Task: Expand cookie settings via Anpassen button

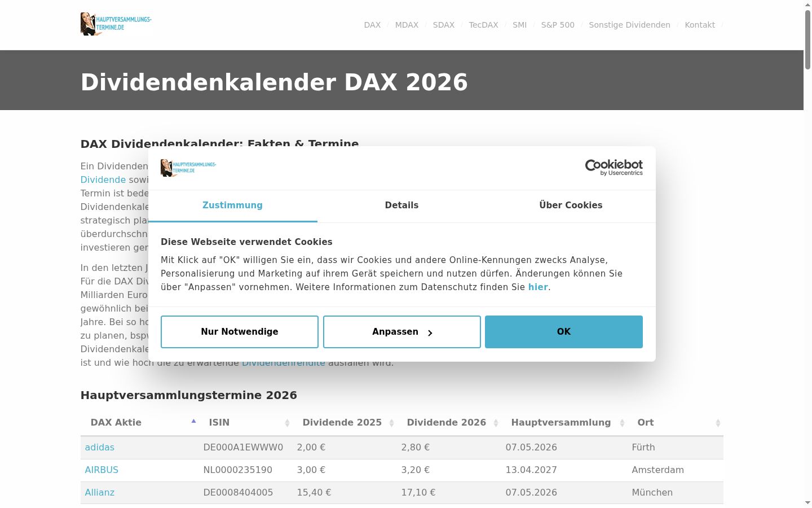Action: pyautogui.click(x=402, y=332)
